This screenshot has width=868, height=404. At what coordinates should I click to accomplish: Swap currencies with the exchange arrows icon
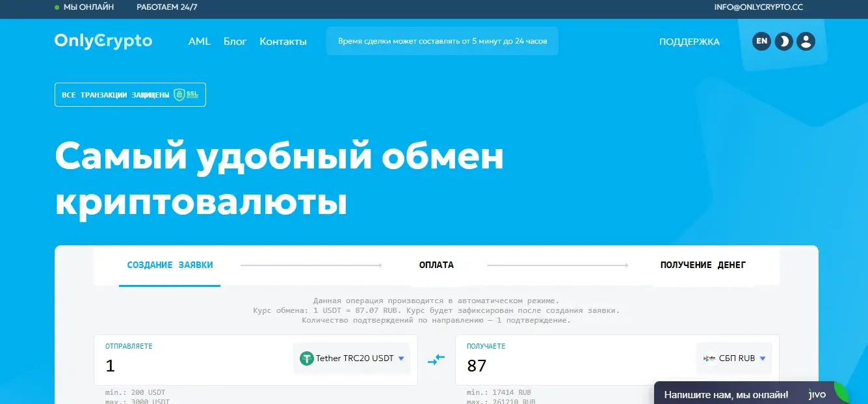point(436,358)
